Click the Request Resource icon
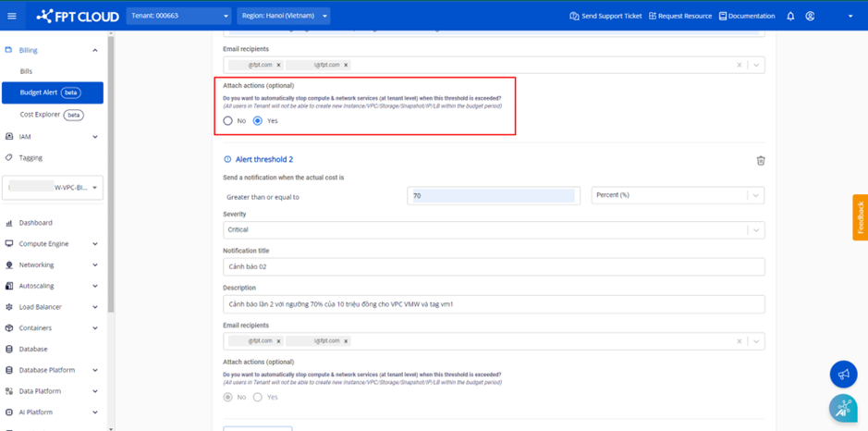The width and height of the screenshot is (868, 431). coord(653,16)
